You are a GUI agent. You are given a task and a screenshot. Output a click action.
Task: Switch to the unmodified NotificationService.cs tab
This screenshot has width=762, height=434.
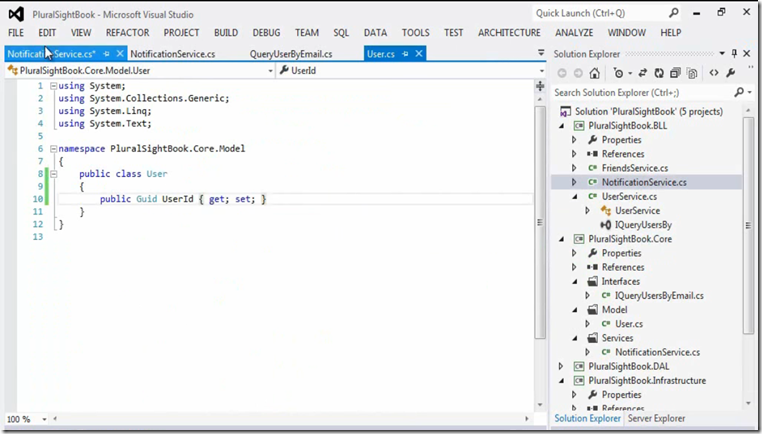coord(173,54)
